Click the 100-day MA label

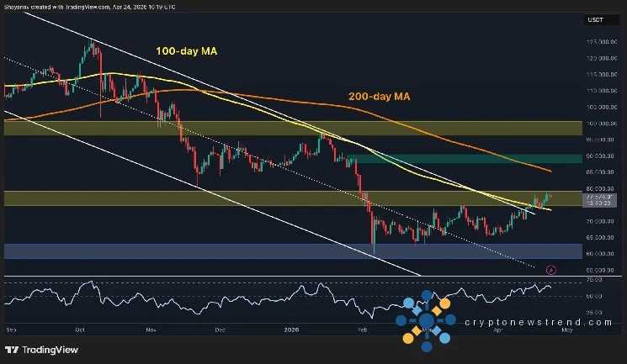click(x=187, y=52)
